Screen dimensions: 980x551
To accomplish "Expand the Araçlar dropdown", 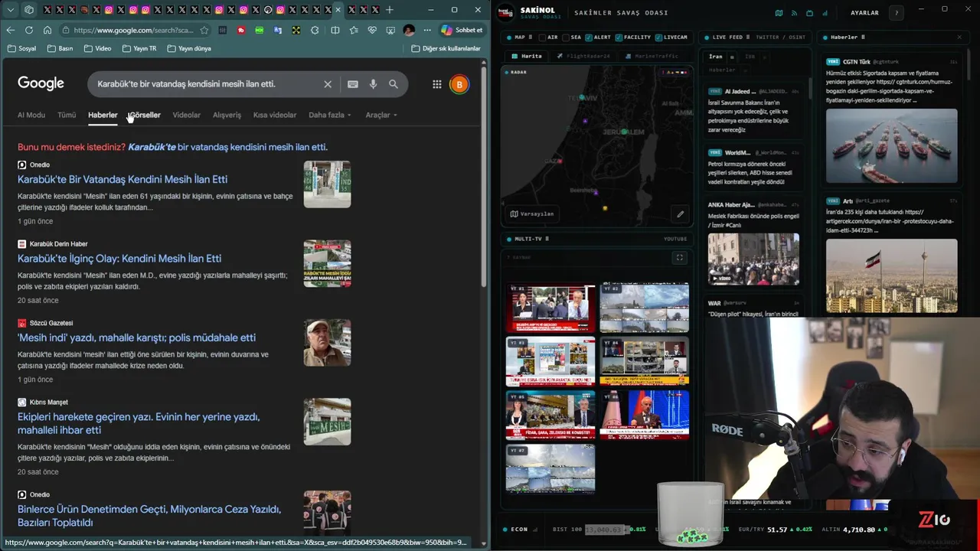I will [381, 115].
